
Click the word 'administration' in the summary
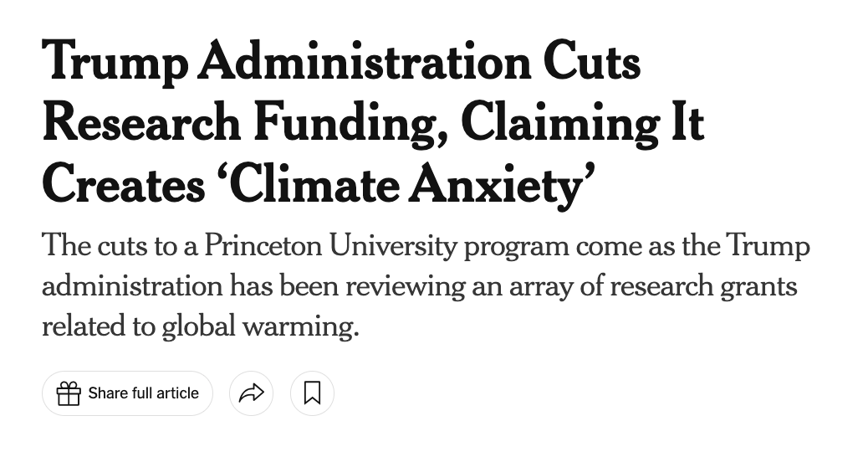(x=132, y=285)
